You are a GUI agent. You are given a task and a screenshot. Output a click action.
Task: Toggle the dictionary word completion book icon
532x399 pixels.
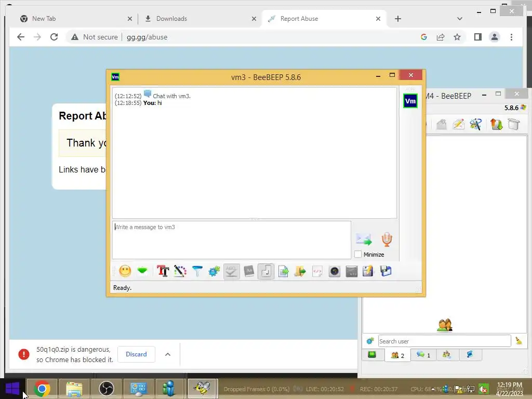[249, 271]
